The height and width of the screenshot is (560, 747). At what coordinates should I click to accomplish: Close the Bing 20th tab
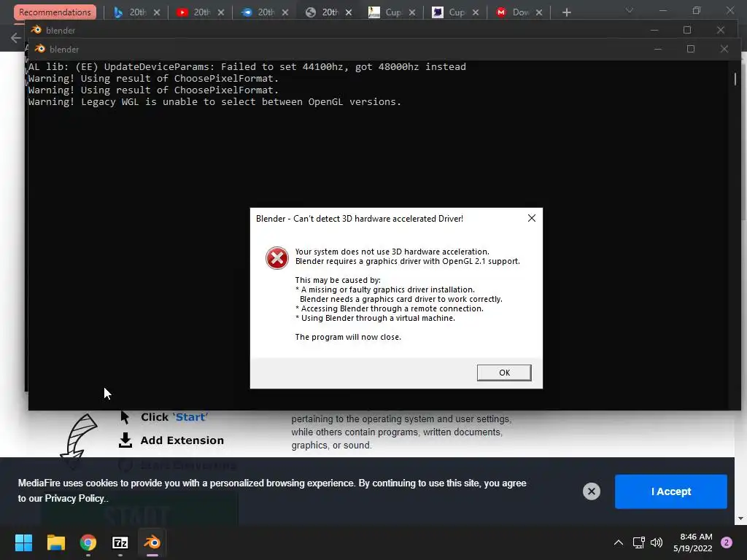[157, 13]
